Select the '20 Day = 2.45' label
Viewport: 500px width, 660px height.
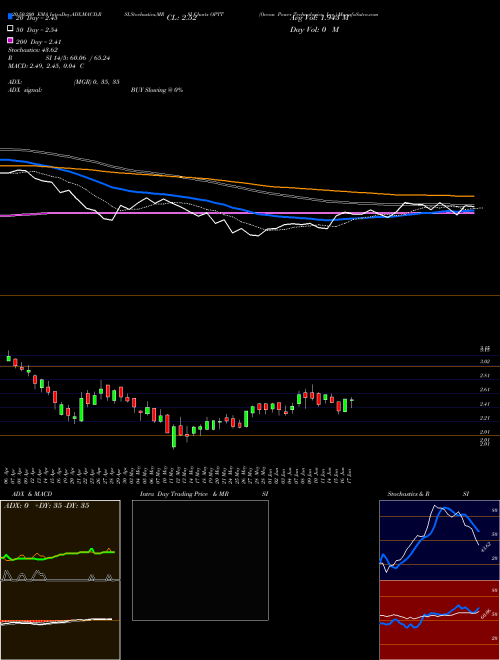click(x=37, y=18)
